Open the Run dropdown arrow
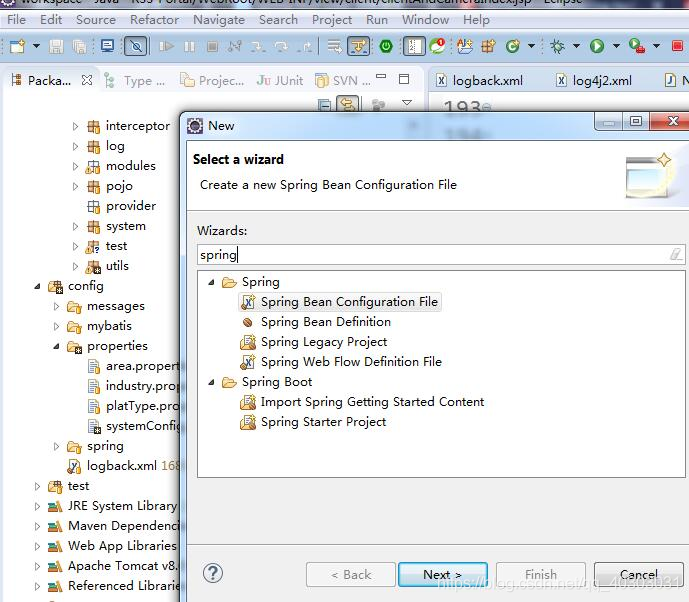Screen dimensions: 689x602 pos(616,46)
